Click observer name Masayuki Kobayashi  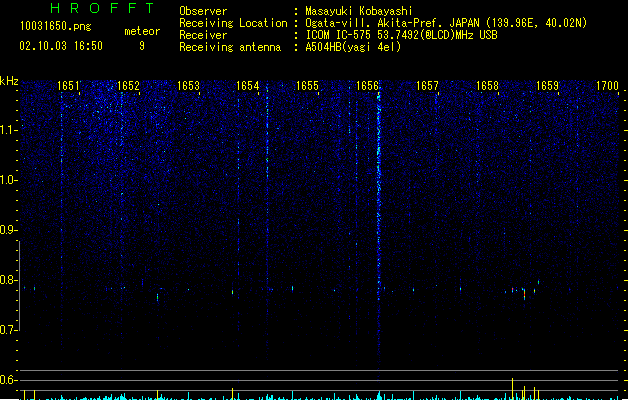[x=359, y=11]
